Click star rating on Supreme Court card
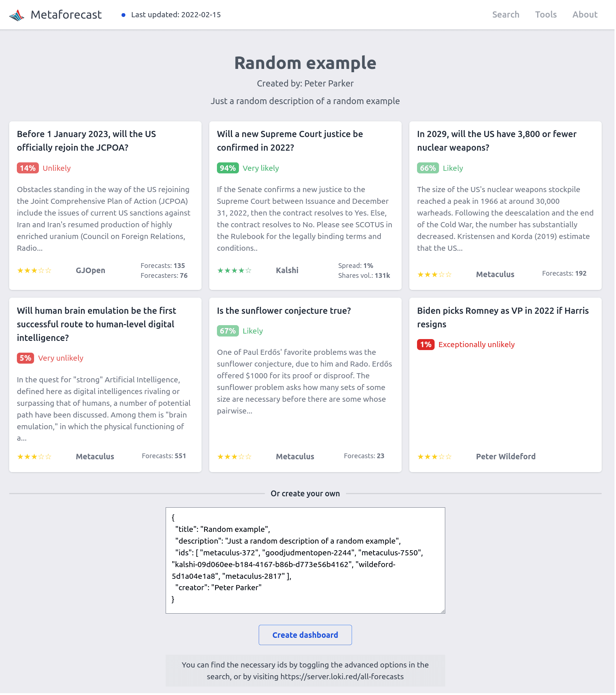Viewport: 616px width, 695px height. pyautogui.click(x=234, y=271)
